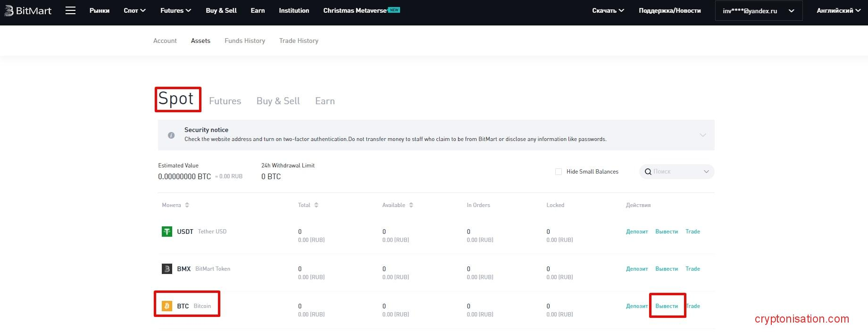The height and width of the screenshot is (332, 868).
Task: Click Вывести link for BTC
Action: coord(666,306)
